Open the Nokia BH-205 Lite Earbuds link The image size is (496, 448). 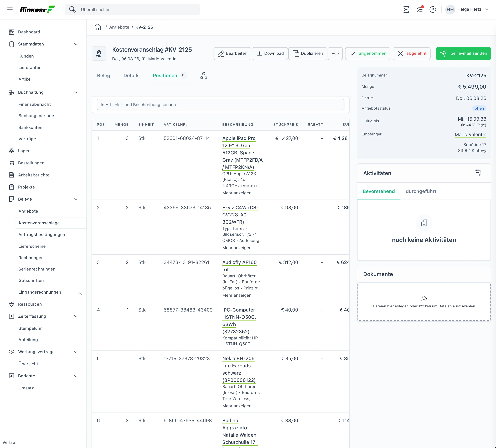point(239,369)
